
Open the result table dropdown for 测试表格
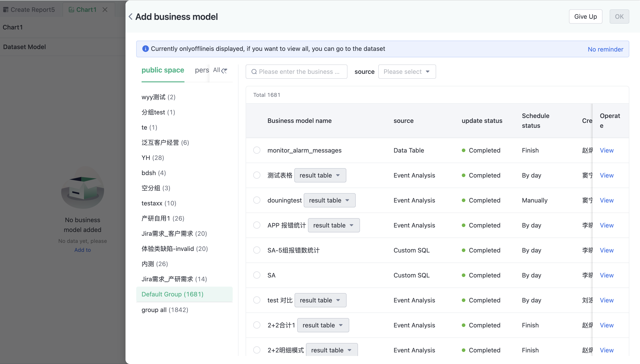[320, 175]
